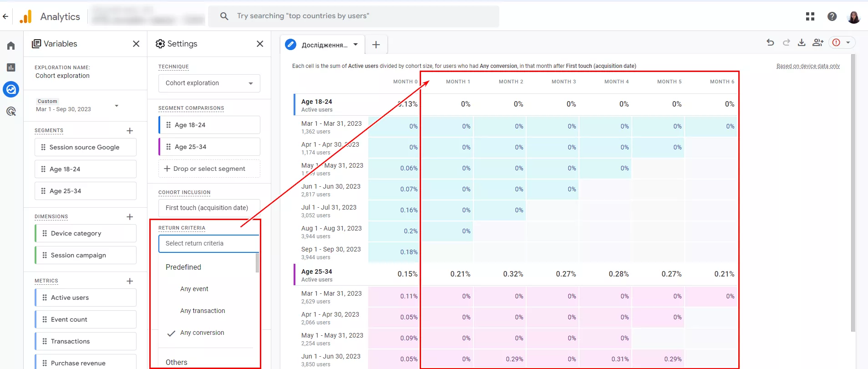Screen dimensions: 868x369
Task: Share the exploration with users icon
Action: tap(818, 42)
